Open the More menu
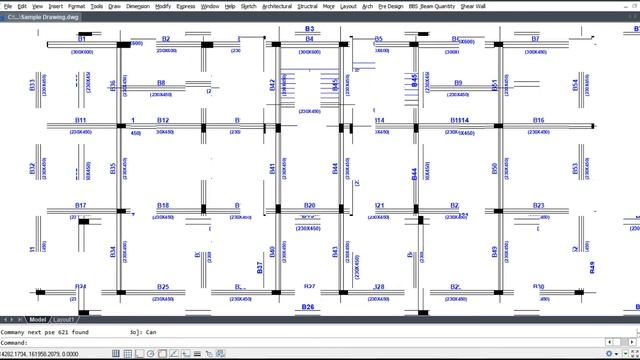Image resolution: width=640 pixels, height=360 pixels. click(x=329, y=6)
